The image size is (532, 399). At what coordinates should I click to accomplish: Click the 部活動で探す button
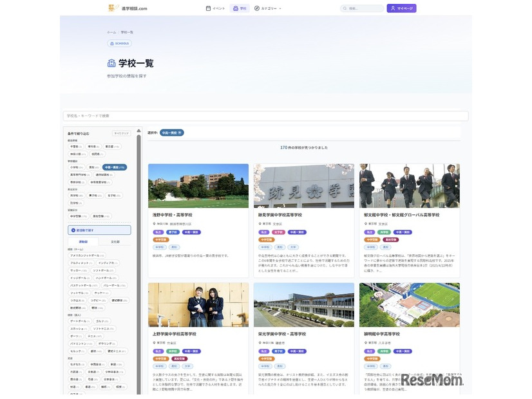[99, 230]
